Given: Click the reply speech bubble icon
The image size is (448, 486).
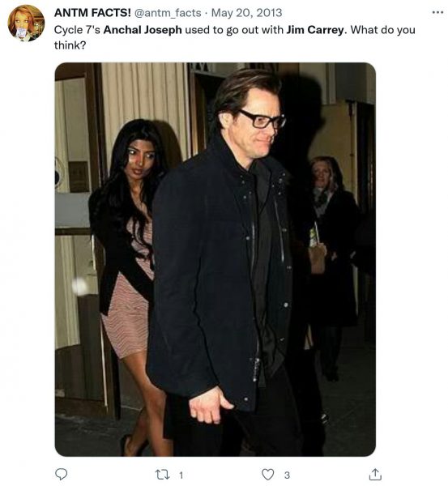Looking at the screenshot, I should [x=61, y=474].
